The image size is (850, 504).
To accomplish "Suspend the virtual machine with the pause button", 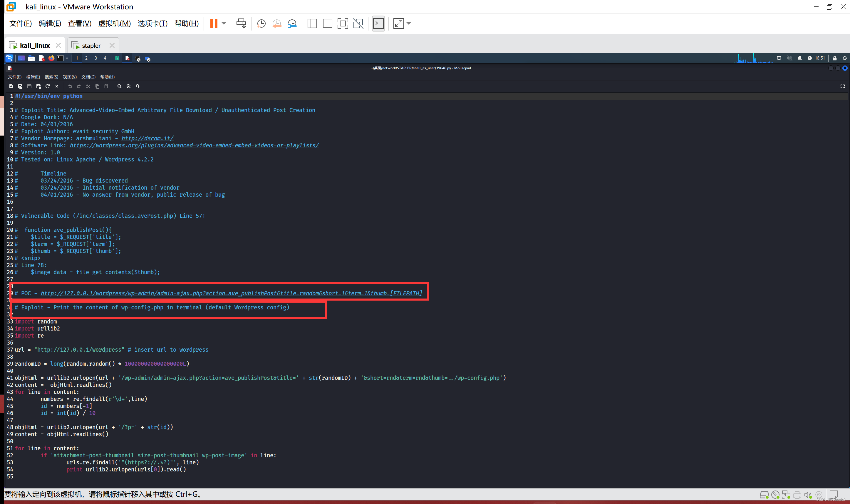I will (213, 23).
